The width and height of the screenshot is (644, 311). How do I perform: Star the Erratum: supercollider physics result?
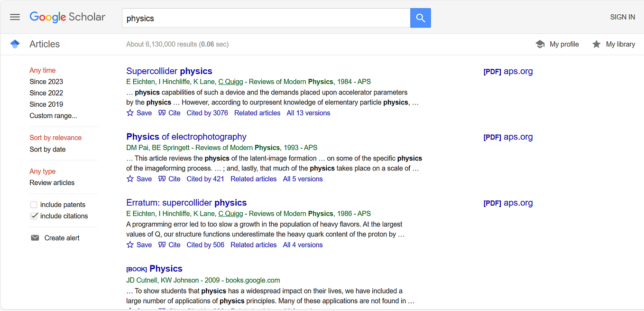(130, 245)
